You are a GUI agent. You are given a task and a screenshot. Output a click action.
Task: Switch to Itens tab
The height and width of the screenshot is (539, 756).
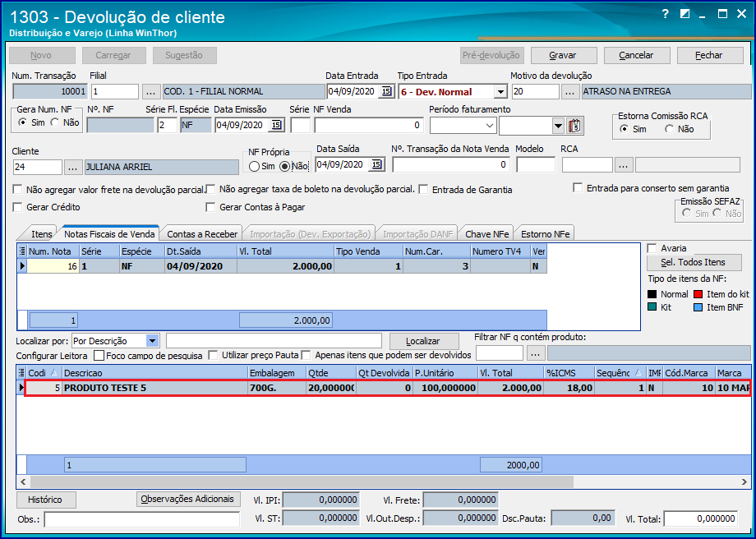41,234
